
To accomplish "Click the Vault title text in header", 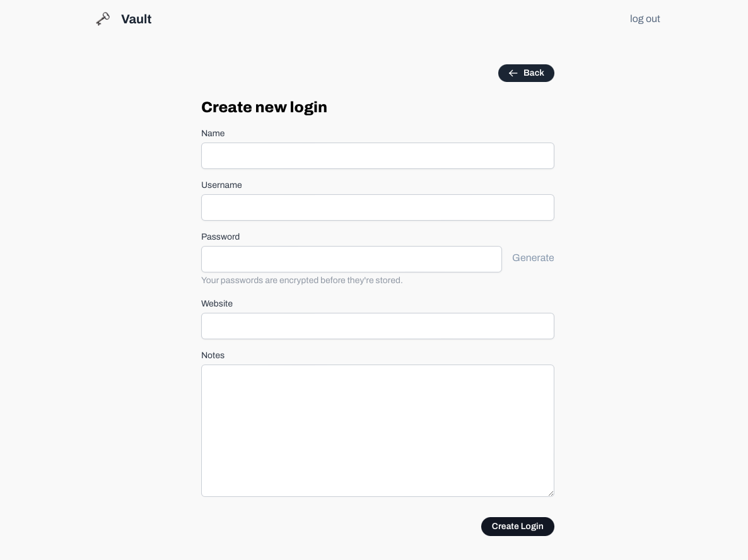I will tap(136, 20).
